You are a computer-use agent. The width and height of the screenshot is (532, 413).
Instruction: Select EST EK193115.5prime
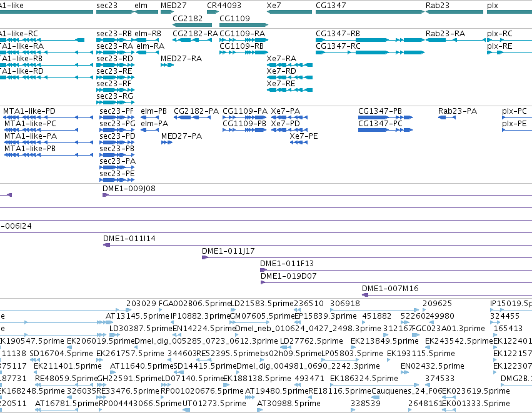421,353
